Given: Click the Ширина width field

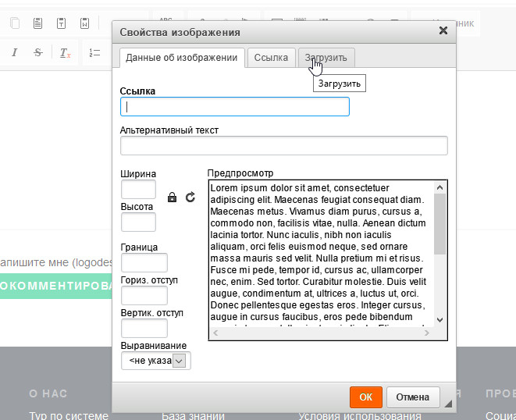Looking at the screenshot, I should 138,190.
